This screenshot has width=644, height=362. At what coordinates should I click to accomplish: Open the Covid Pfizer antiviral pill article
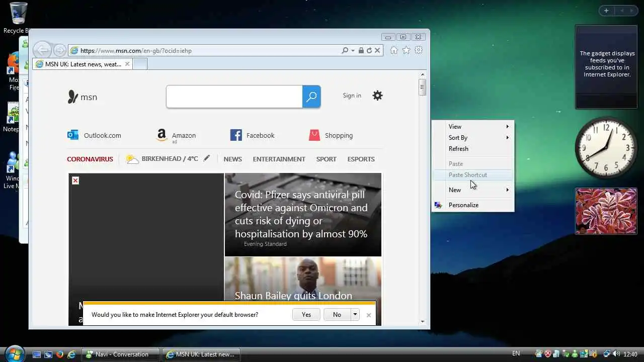pyautogui.click(x=303, y=215)
